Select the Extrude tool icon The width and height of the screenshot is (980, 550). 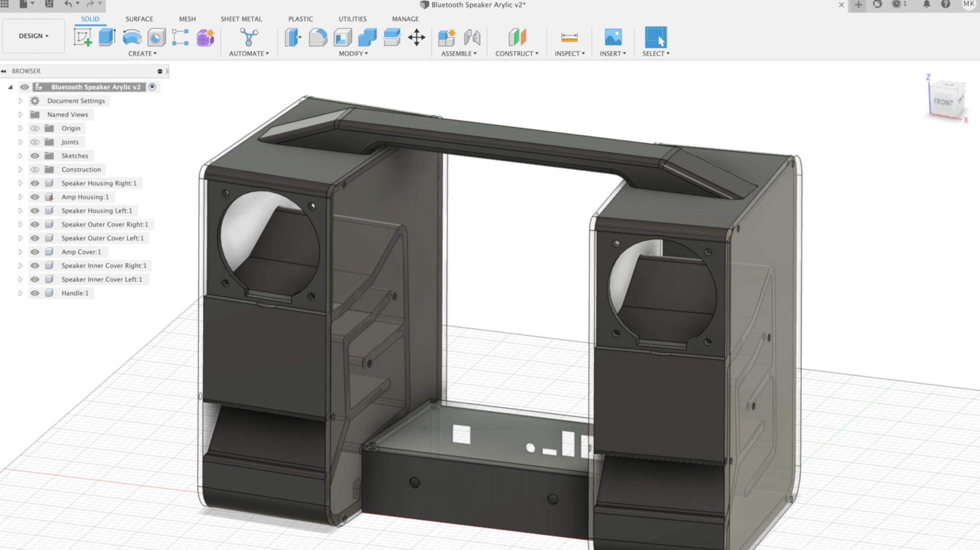pyautogui.click(x=107, y=38)
